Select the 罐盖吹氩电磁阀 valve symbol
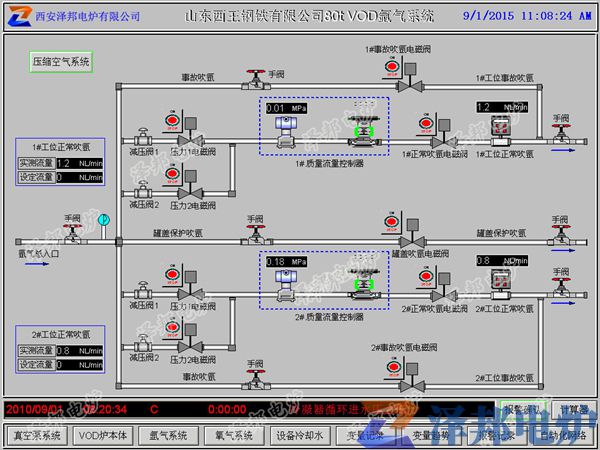Image resolution: width=600 pixels, height=450 pixels. [410, 241]
